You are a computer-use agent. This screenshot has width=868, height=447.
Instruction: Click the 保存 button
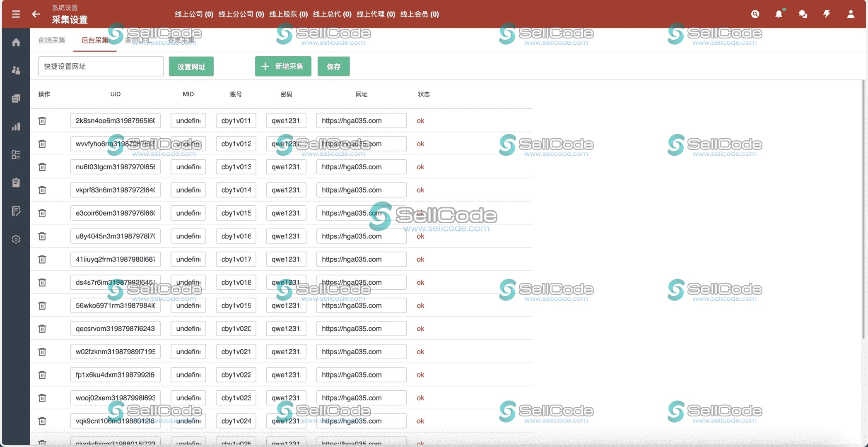pyautogui.click(x=333, y=66)
